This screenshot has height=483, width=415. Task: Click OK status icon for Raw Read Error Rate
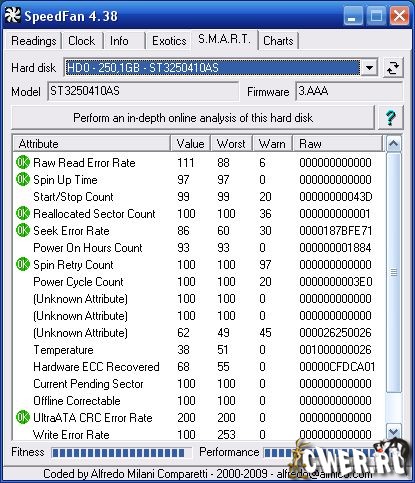pyautogui.click(x=23, y=162)
